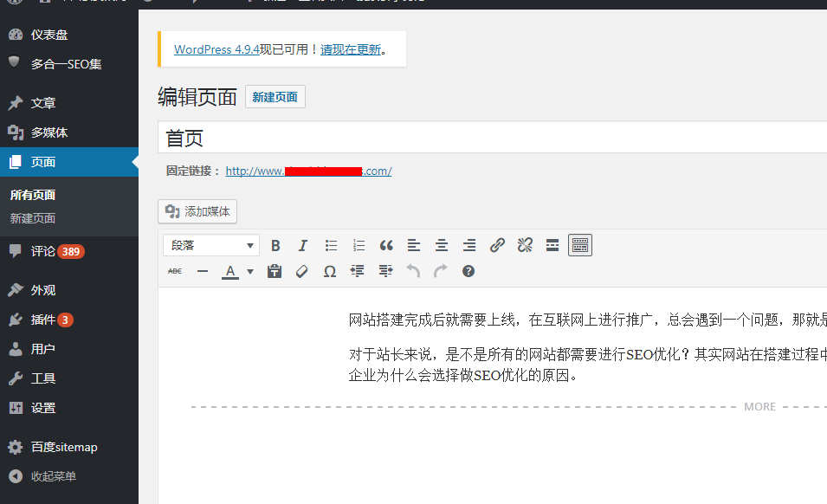Toggle the kitchen sink toolbar icon

tap(579, 245)
